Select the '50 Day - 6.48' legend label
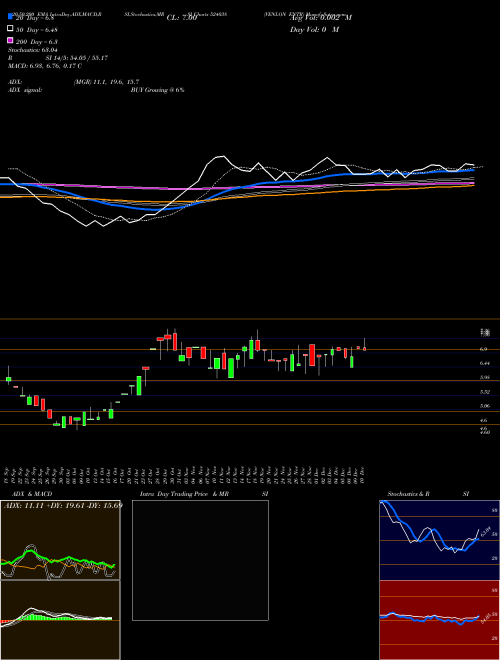 click(x=37, y=30)
